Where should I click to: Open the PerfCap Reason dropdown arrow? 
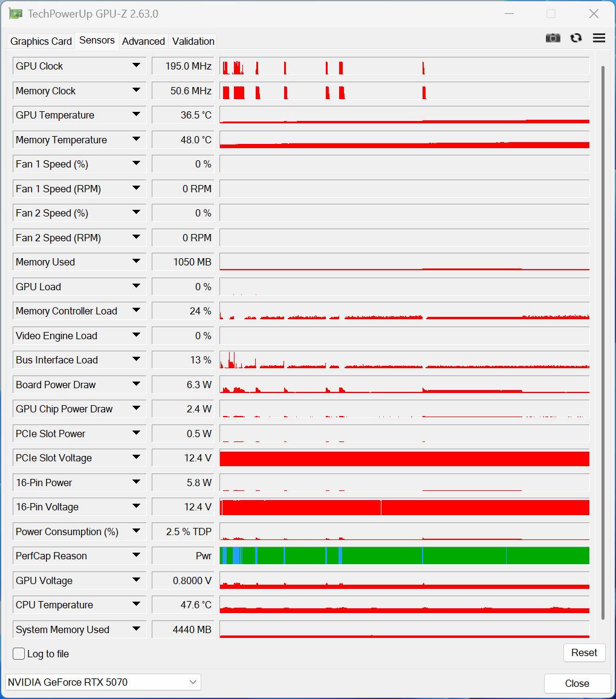tap(137, 556)
